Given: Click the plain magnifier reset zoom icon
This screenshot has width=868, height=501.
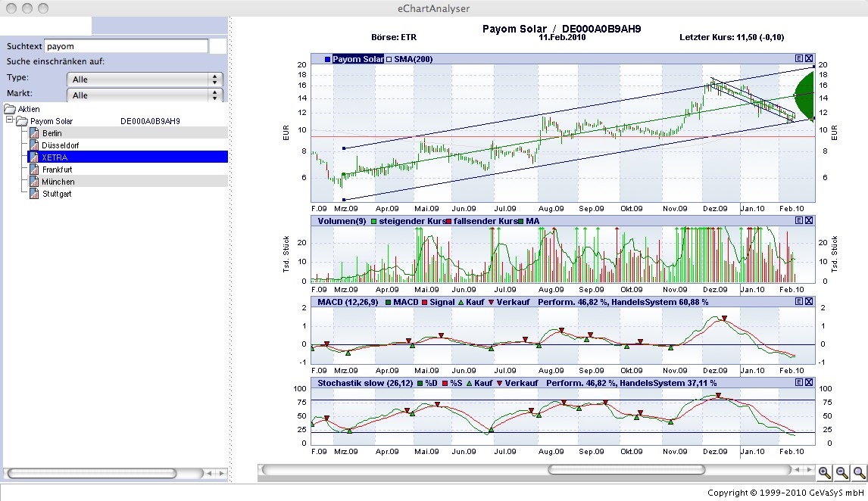Looking at the screenshot, I should [x=858, y=473].
